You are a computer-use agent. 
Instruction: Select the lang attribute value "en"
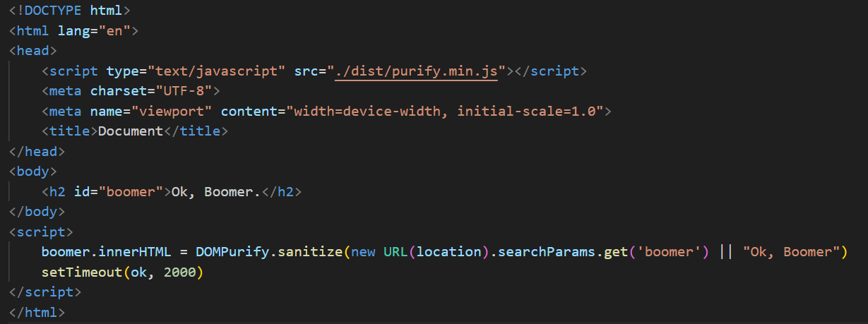coord(115,30)
